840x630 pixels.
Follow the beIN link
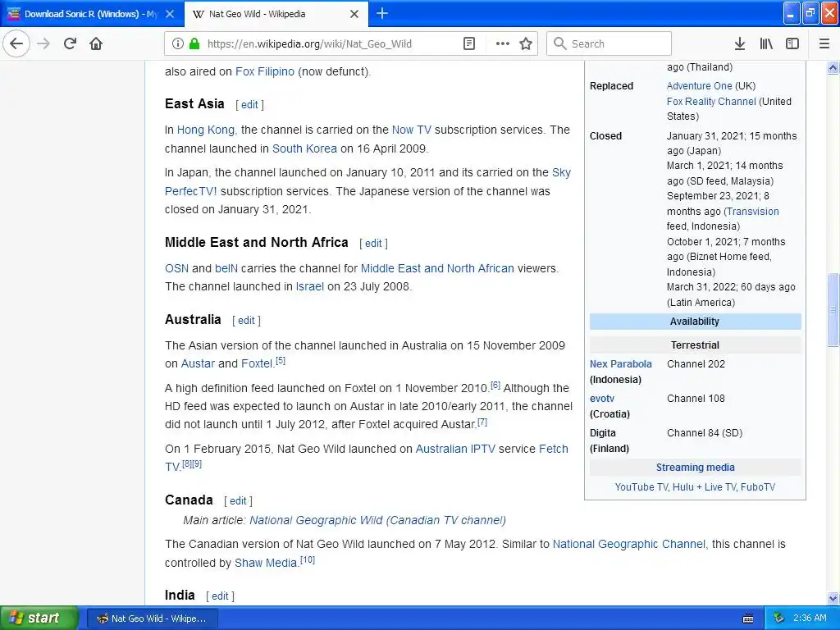[226, 268]
